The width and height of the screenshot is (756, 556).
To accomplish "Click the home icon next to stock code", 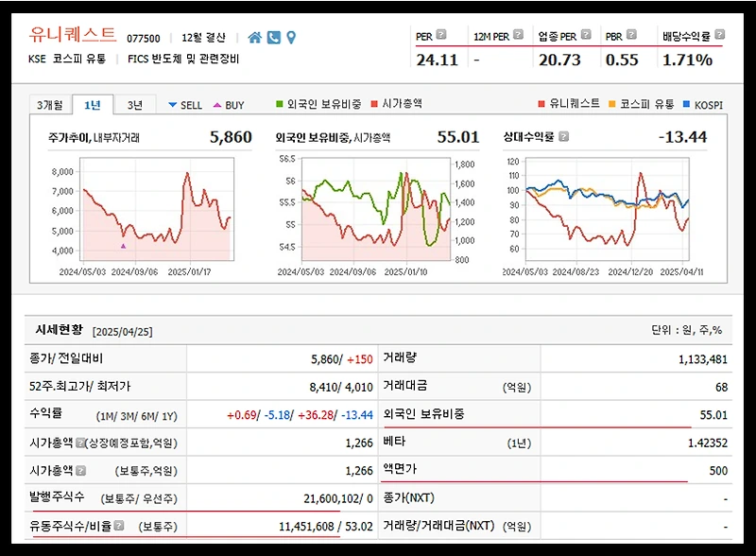I will coord(255,37).
